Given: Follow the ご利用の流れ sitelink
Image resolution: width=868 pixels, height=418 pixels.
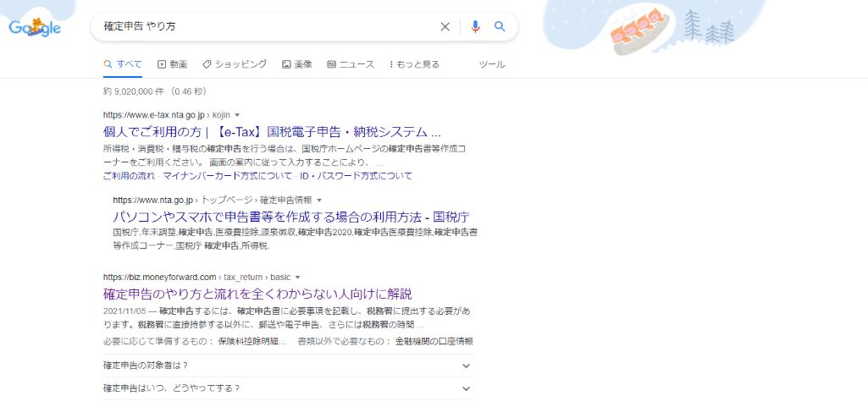Looking at the screenshot, I should click(129, 176).
